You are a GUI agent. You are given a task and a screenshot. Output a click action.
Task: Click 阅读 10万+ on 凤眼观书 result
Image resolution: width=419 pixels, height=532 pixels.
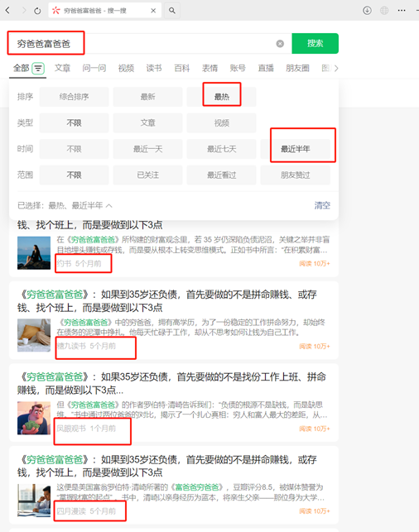[315, 429]
